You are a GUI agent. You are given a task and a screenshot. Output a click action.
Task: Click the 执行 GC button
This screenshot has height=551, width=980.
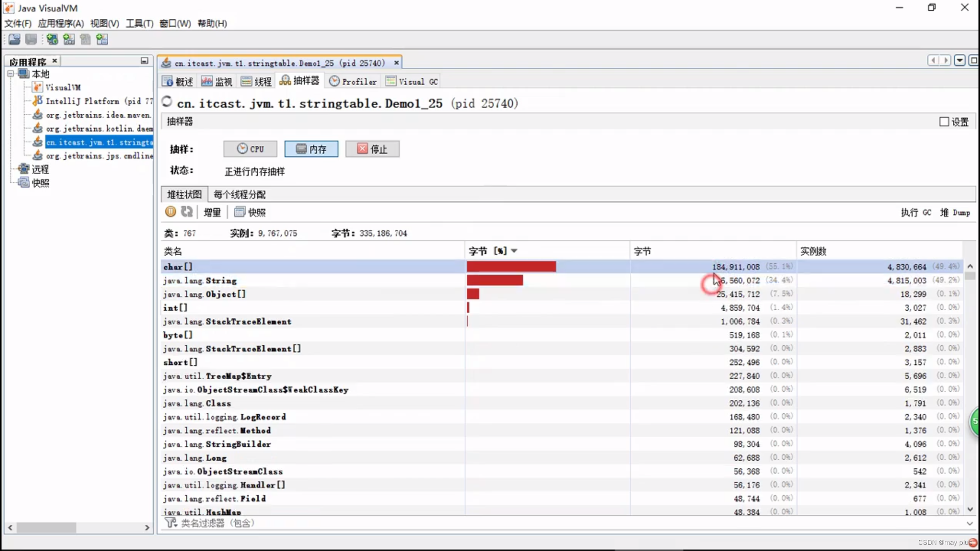[916, 212]
